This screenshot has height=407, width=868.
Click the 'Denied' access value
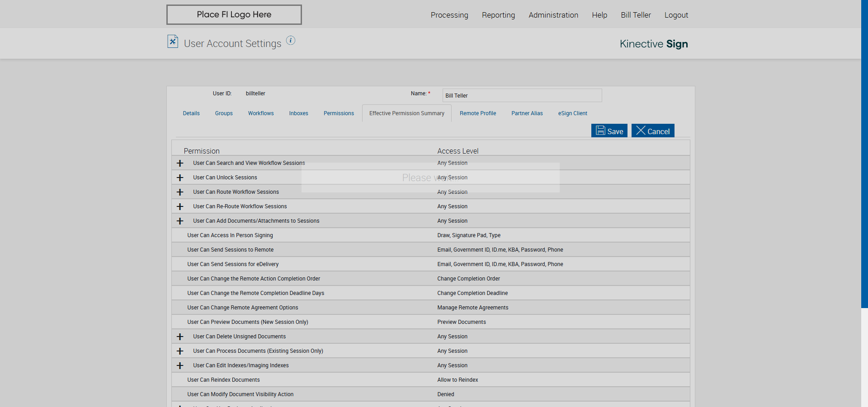(x=446, y=394)
